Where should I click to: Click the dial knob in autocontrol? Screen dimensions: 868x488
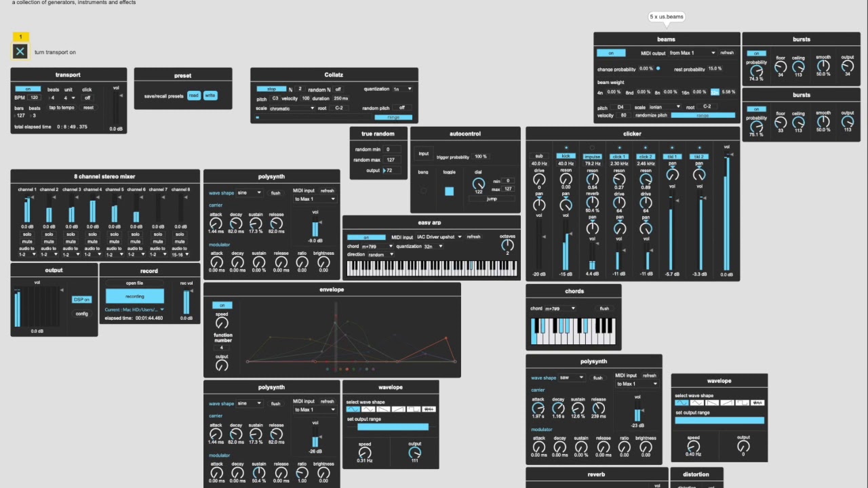479,184
